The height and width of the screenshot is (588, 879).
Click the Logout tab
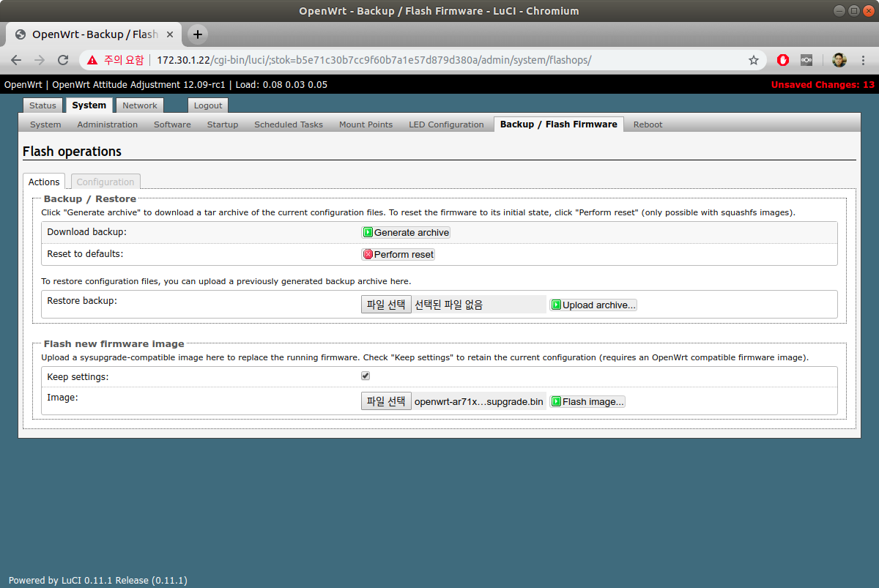click(208, 105)
